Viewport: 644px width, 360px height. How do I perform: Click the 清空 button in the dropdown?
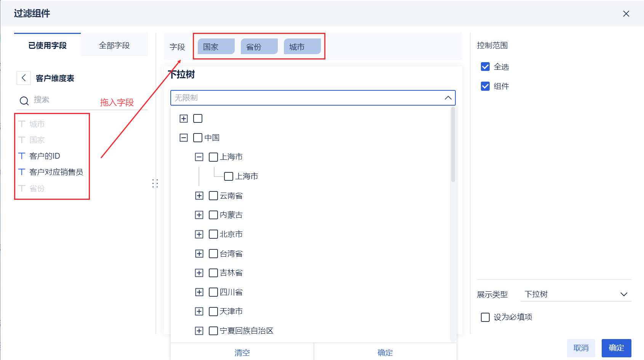[x=242, y=352]
